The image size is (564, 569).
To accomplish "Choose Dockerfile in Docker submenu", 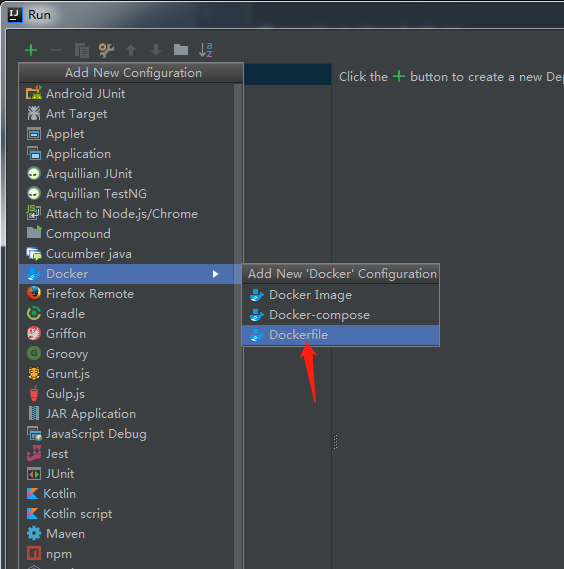I will [340, 335].
